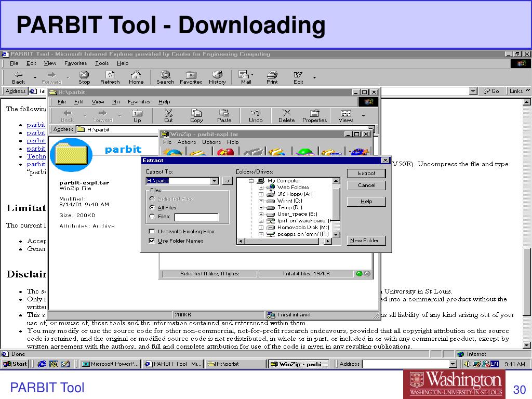Open the taskbar Address dropdown

click(453, 364)
